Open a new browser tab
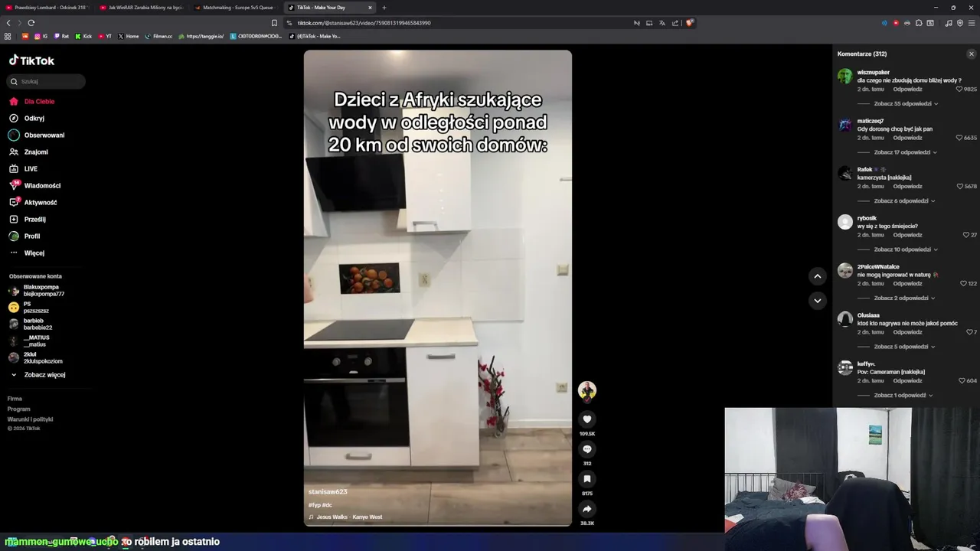 (x=384, y=8)
